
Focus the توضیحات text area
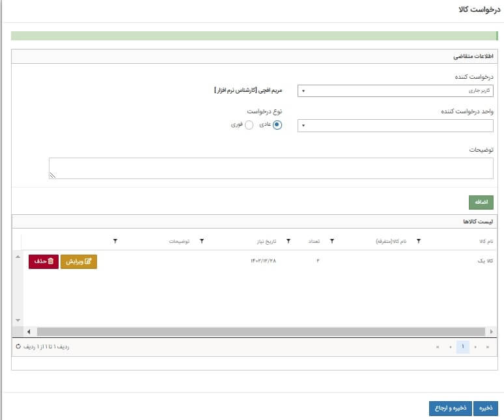pyautogui.click(x=271, y=168)
